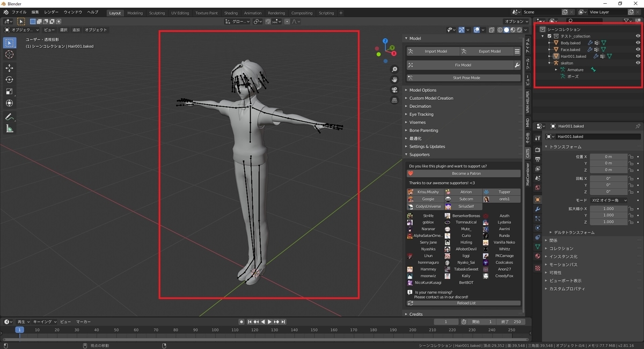Select the Select Box tool in the toolbar
This screenshot has height=349, width=644.
(x=9, y=42)
